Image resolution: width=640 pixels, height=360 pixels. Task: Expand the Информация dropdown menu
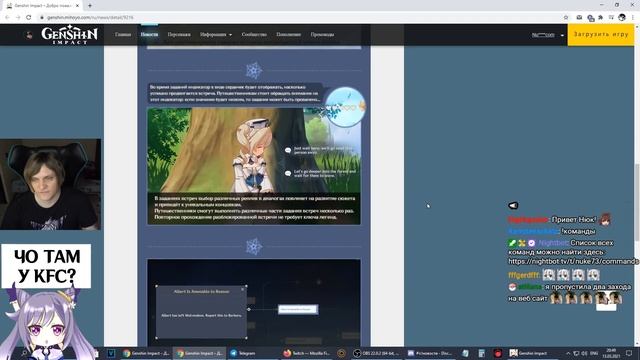(216, 35)
